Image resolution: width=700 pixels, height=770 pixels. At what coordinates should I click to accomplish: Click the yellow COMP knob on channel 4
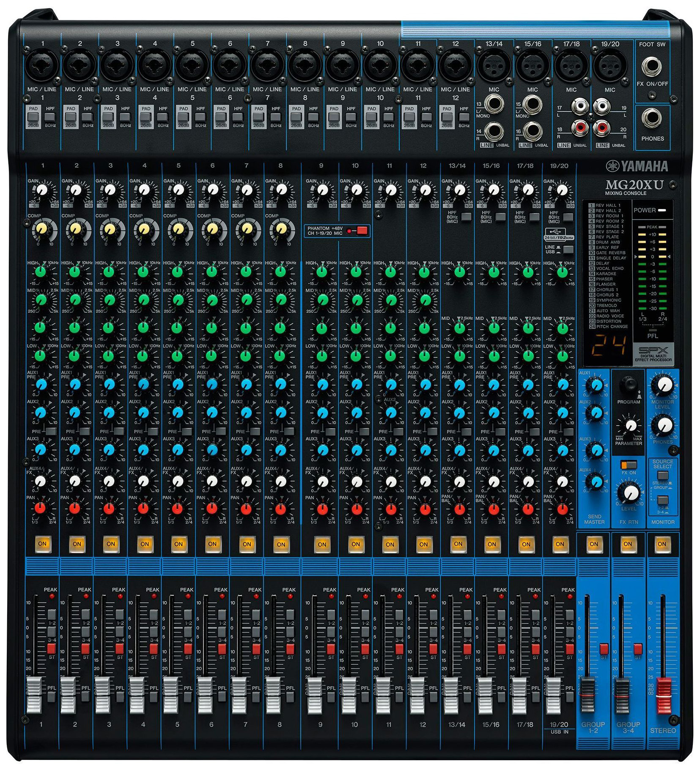tap(144, 229)
